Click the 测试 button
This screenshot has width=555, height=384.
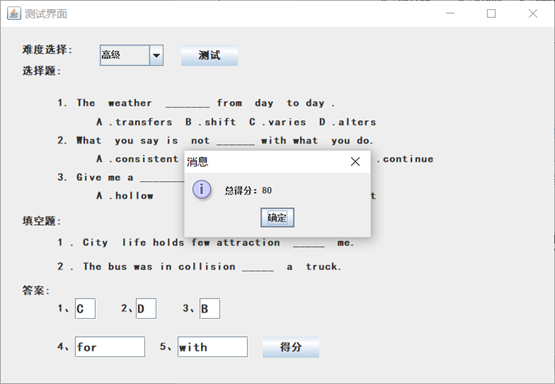pos(209,55)
